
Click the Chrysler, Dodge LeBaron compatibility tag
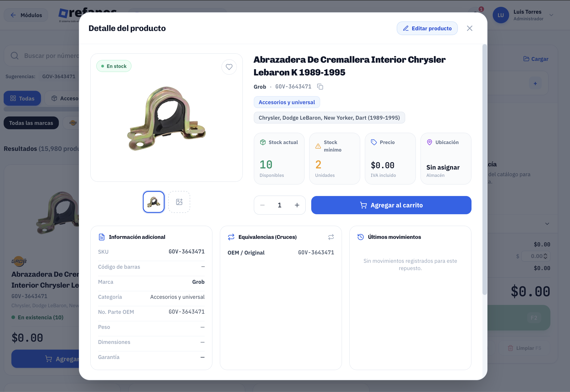coord(329,118)
